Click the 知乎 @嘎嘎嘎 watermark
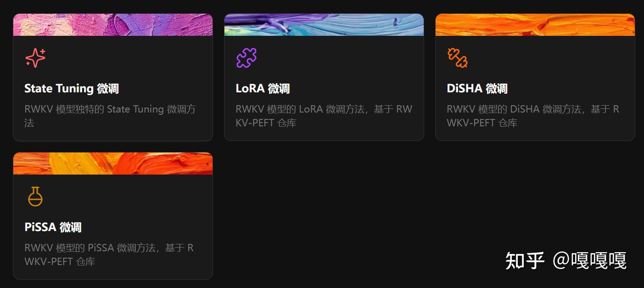 (x=566, y=260)
